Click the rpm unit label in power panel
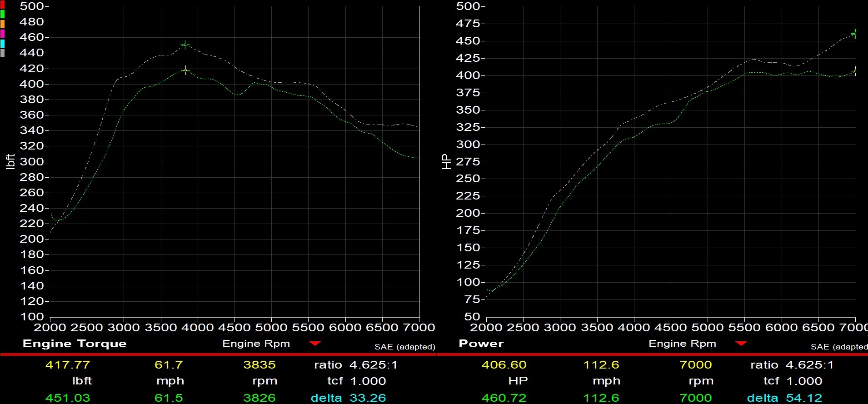Image resolution: width=868 pixels, height=404 pixels. [701, 382]
